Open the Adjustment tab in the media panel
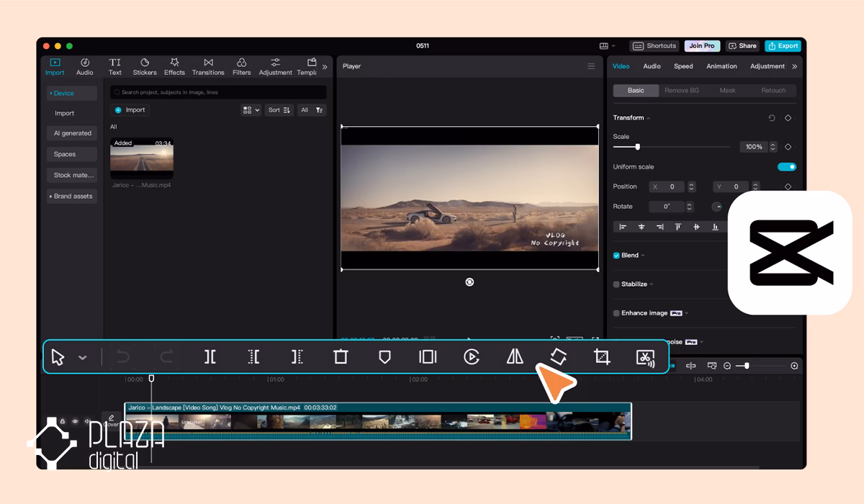 [x=276, y=67]
